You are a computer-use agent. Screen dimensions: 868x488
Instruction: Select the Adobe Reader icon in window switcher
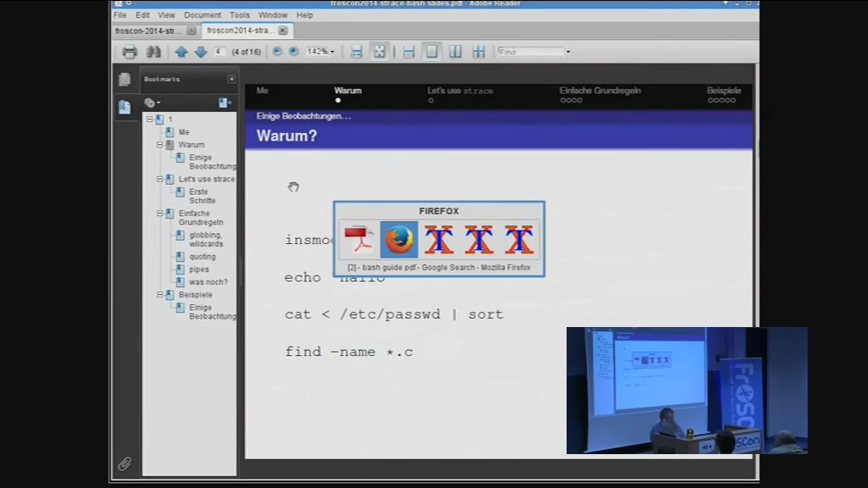click(359, 240)
